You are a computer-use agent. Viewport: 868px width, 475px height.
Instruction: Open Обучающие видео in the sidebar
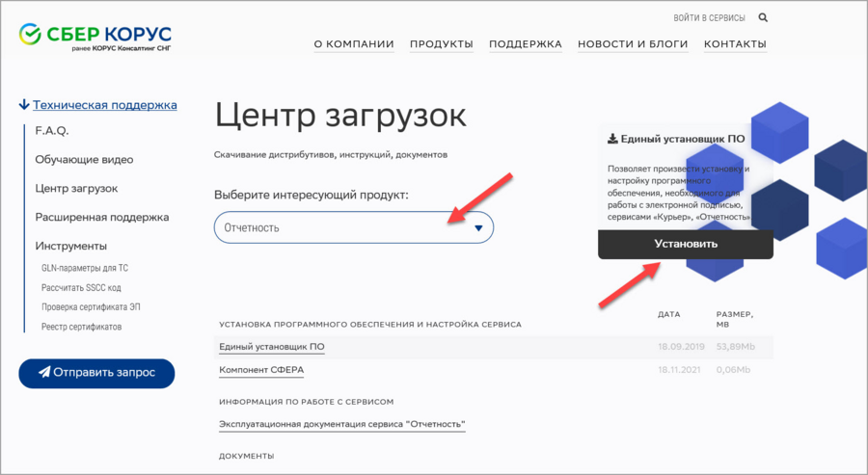[x=84, y=160]
